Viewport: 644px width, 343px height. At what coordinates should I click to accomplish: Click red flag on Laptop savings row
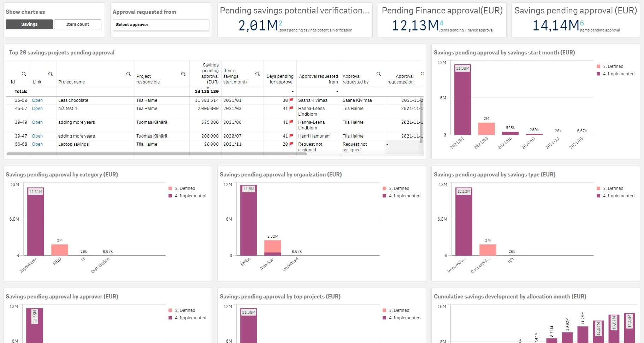point(291,144)
